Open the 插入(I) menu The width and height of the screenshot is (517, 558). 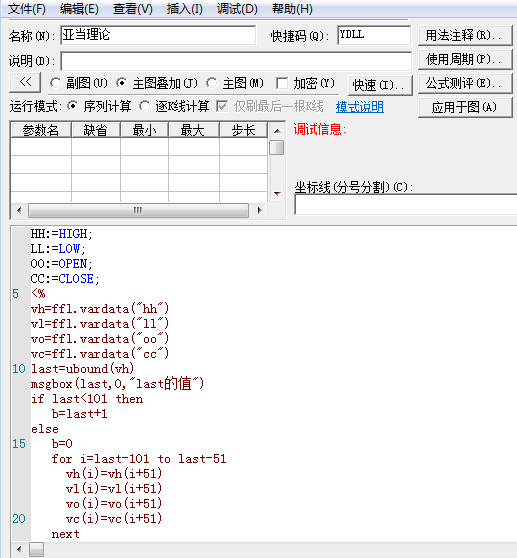point(185,9)
